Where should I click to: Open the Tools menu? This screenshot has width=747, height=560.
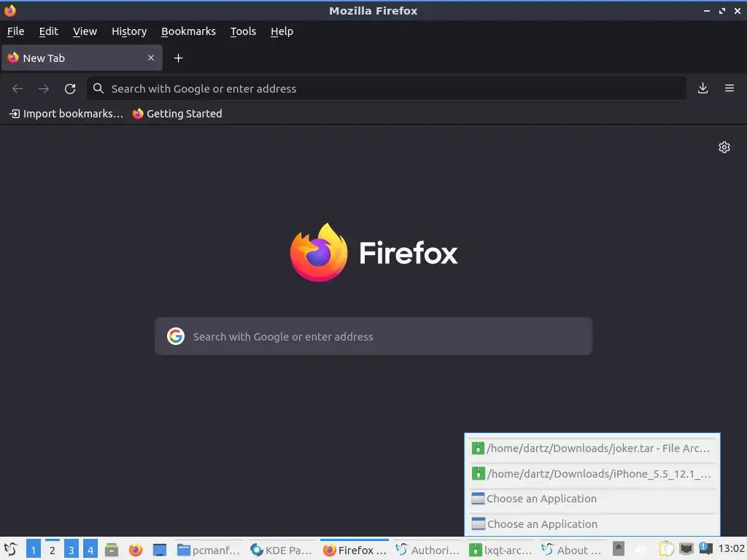243,31
